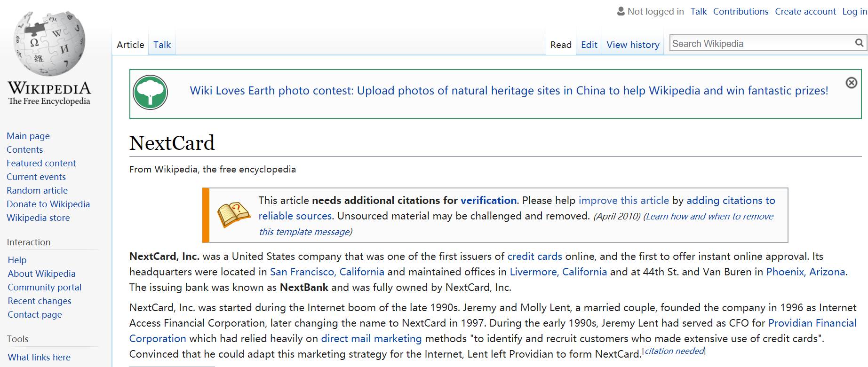Open Random article from sidebar

coord(37,190)
